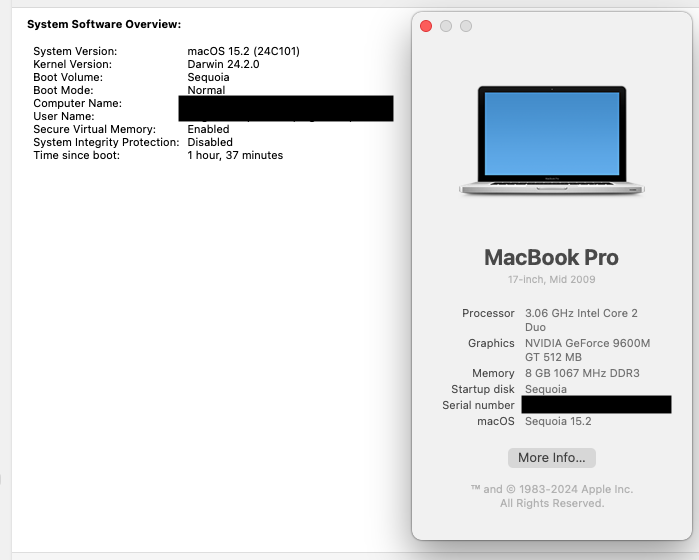The height and width of the screenshot is (560, 699).
Task: Click the "Graphics" label
Action: tap(491, 343)
